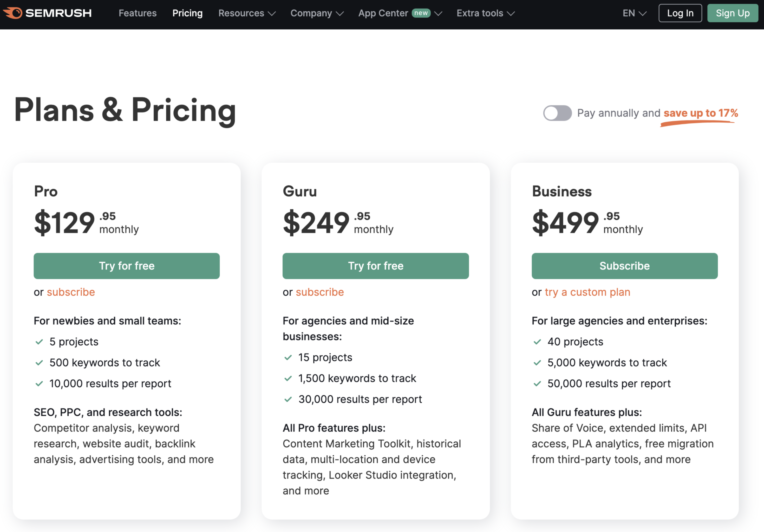This screenshot has height=532, width=764.
Task: Click the Log In button
Action: (x=680, y=13)
